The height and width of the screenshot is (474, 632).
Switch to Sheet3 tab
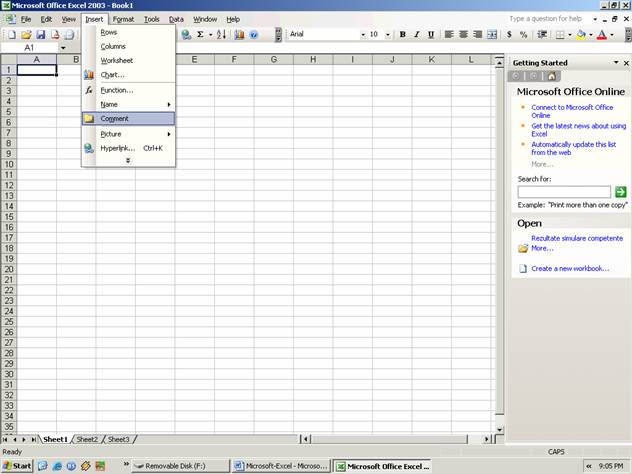118,439
